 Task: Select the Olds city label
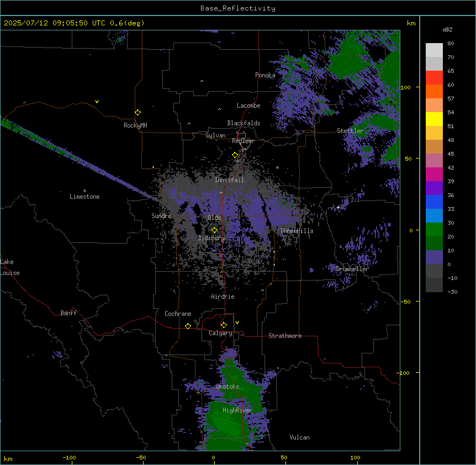[x=214, y=218]
